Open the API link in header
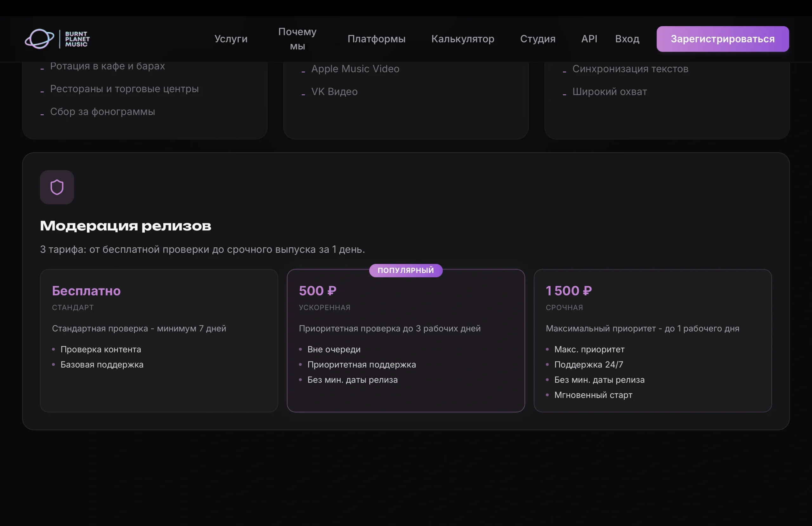This screenshot has width=812, height=526. click(589, 39)
